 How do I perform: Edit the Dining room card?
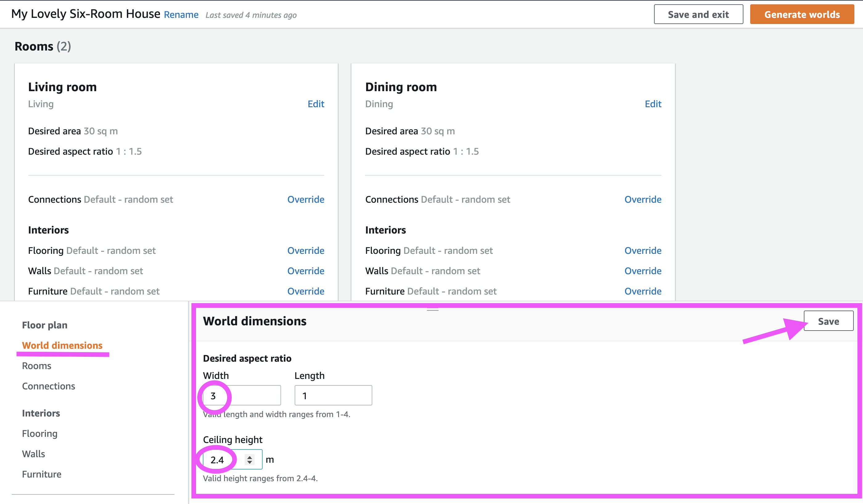[653, 104]
